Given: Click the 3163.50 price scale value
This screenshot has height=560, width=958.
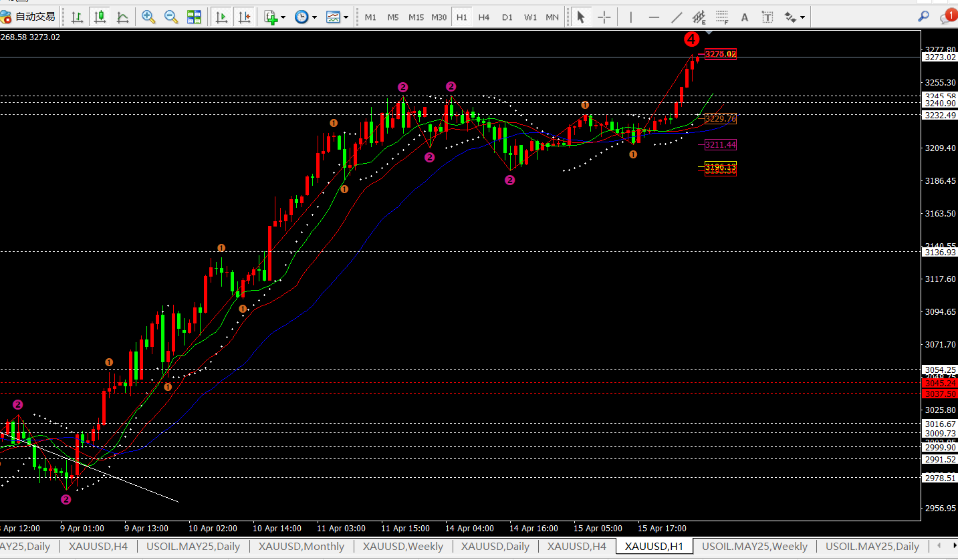Looking at the screenshot, I should 939,214.
